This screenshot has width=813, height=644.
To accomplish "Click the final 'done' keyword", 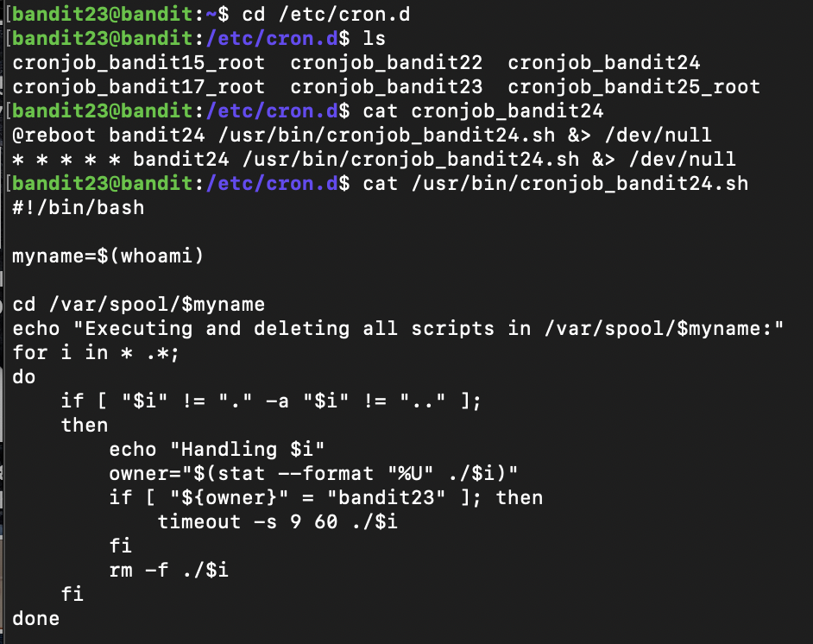I will (35, 619).
